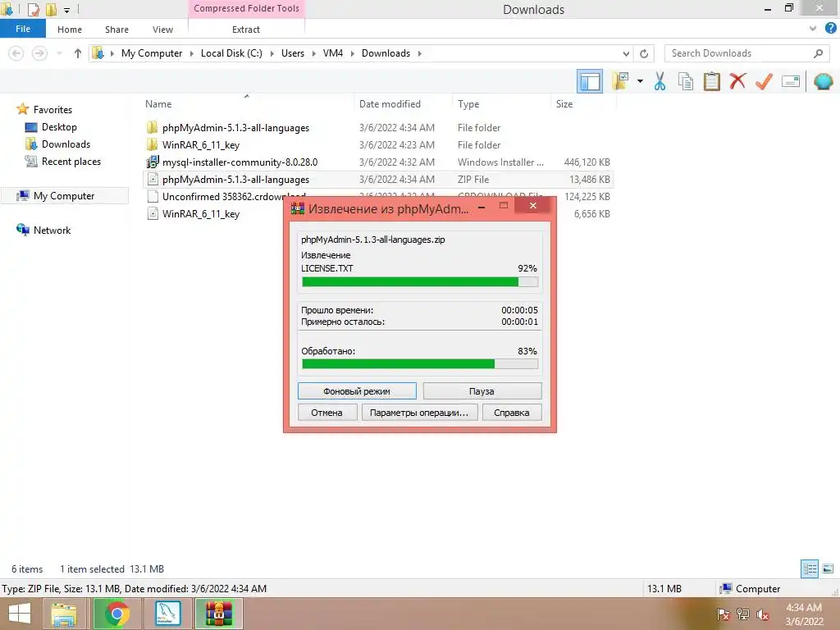The width and height of the screenshot is (840, 630).
Task: Open recent locations dropdown arrow
Action: pos(59,53)
